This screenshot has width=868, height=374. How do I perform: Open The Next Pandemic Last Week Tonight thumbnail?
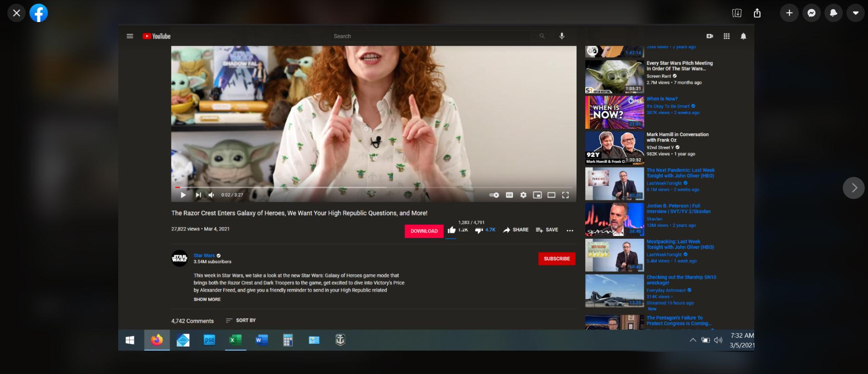tap(614, 183)
